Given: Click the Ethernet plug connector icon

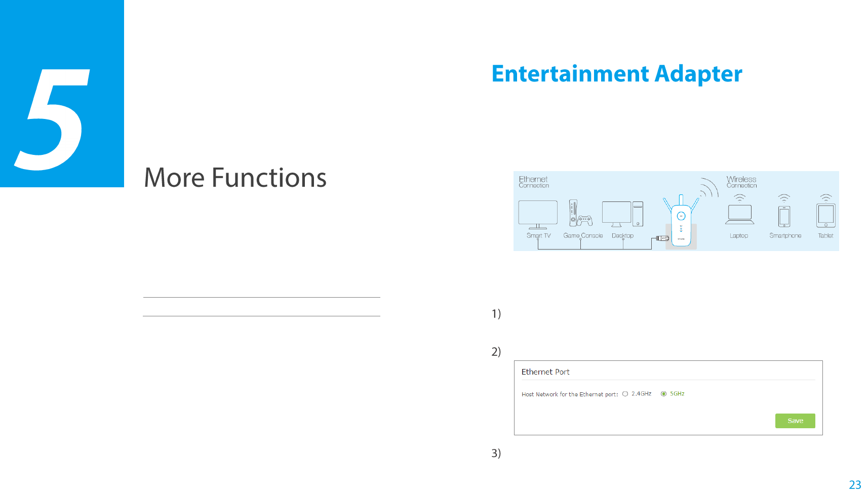Looking at the screenshot, I should click(x=662, y=238).
